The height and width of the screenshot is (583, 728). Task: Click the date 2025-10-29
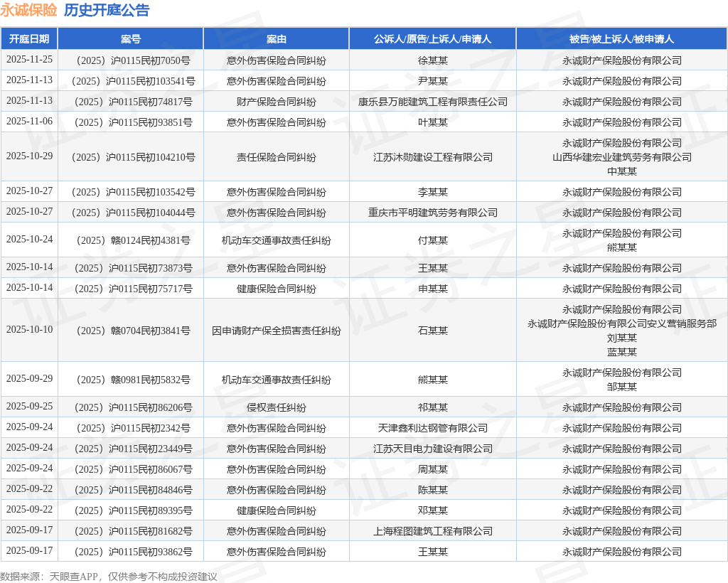[29, 156]
